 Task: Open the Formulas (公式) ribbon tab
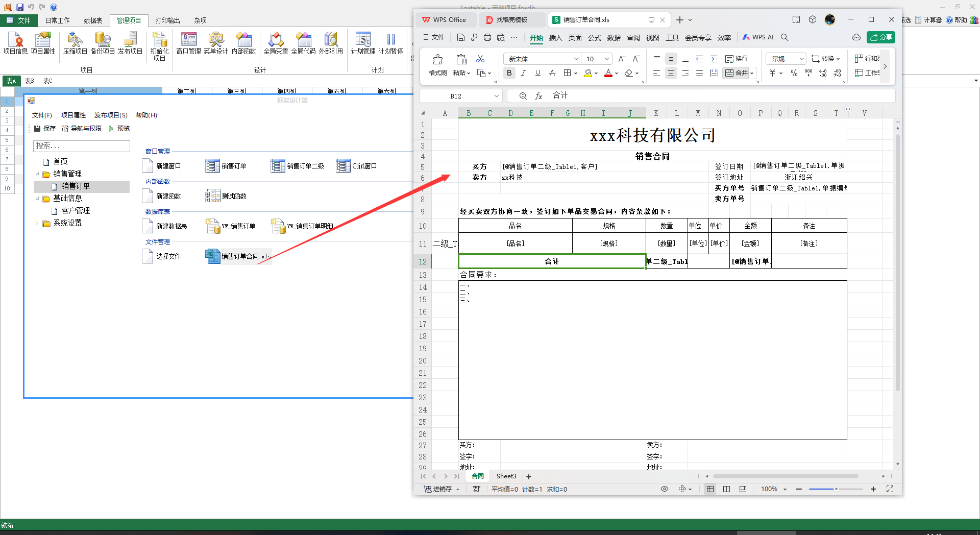pos(595,38)
